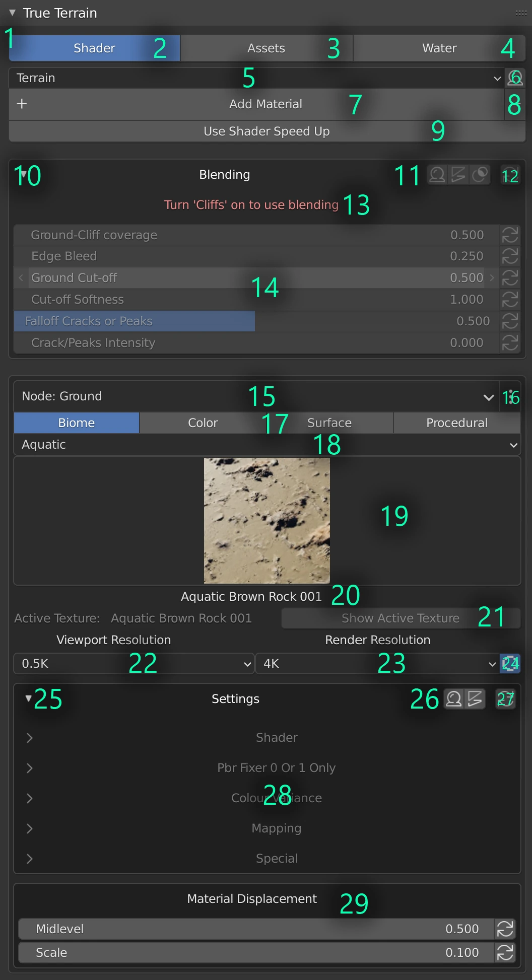The image size is (532, 980).
Task: Open the Viewport Resolution 0.5K dropdown
Action: pyautogui.click(x=134, y=663)
